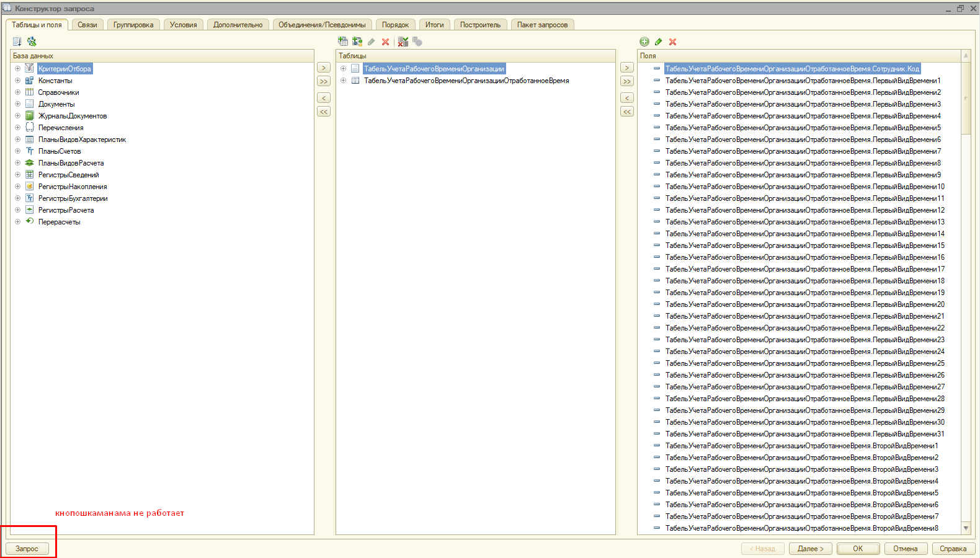The height and width of the screenshot is (558, 980).
Task: Select the ПервыйВидВремени15 field row
Action: (x=804, y=246)
